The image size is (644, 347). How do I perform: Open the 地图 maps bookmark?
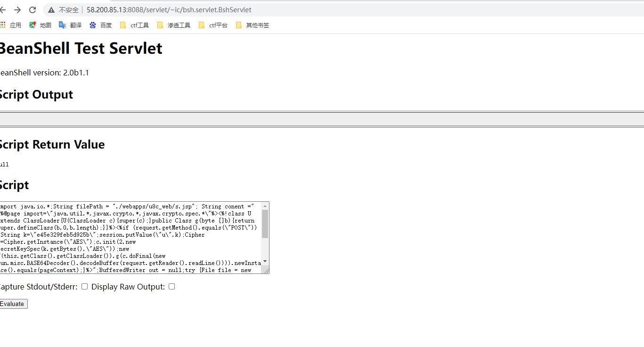(x=40, y=25)
